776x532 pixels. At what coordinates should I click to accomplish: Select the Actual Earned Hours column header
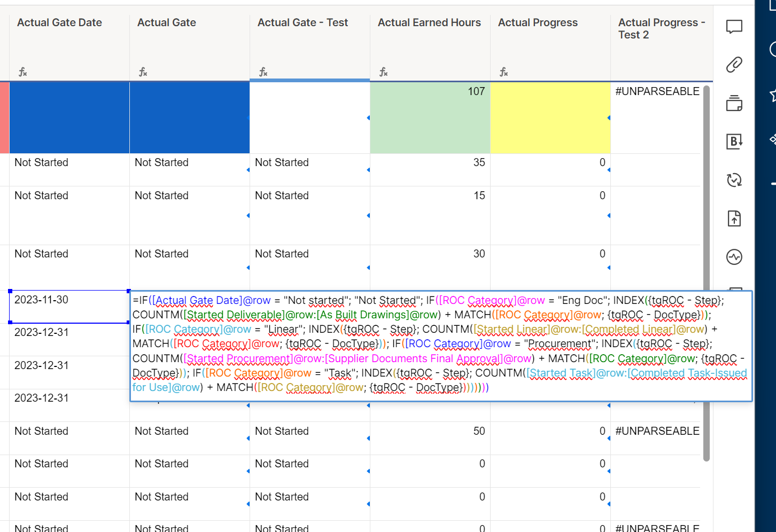tap(429, 22)
